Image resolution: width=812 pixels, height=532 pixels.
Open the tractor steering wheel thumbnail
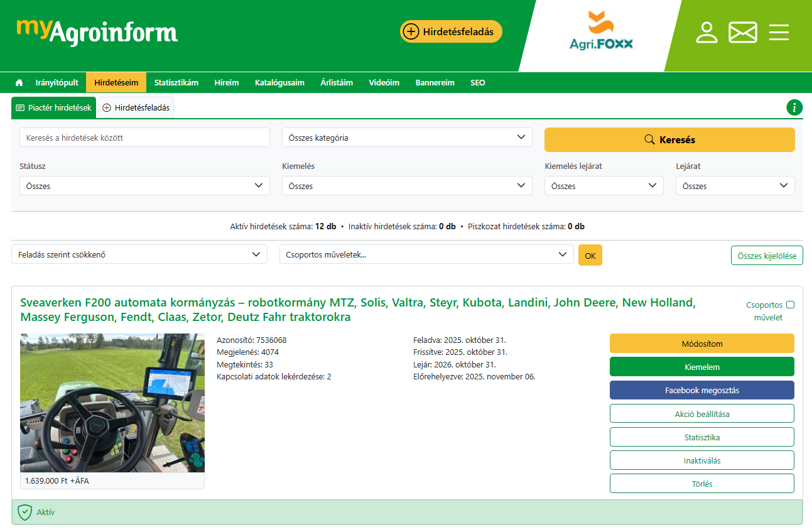coord(112,403)
